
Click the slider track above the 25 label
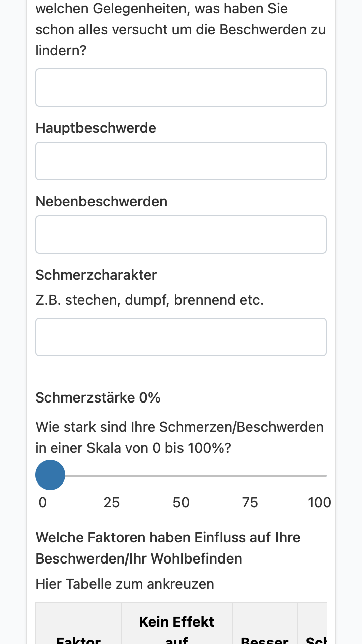pos(112,475)
